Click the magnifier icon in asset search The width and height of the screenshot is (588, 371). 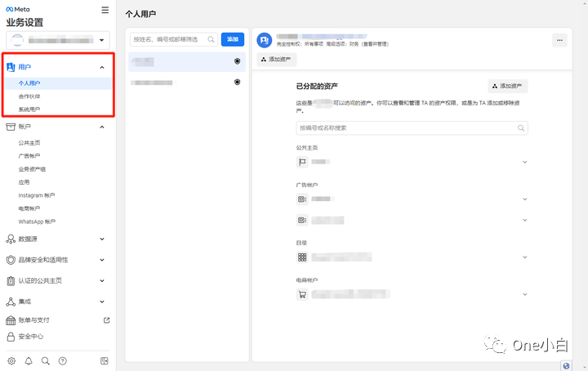pyautogui.click(x=521, y=128)
